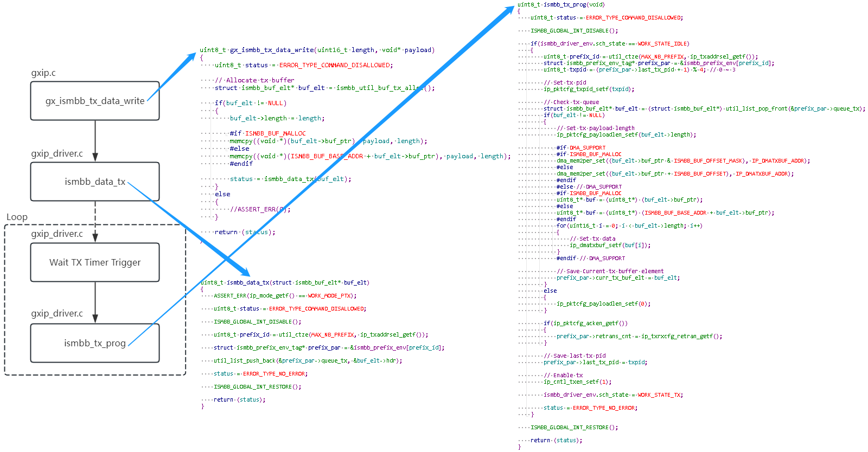The height and width of the screenshot is (452, 868).
Task: Click the "// Save last tx pid" comment
Action: click(x=575, y=356)
